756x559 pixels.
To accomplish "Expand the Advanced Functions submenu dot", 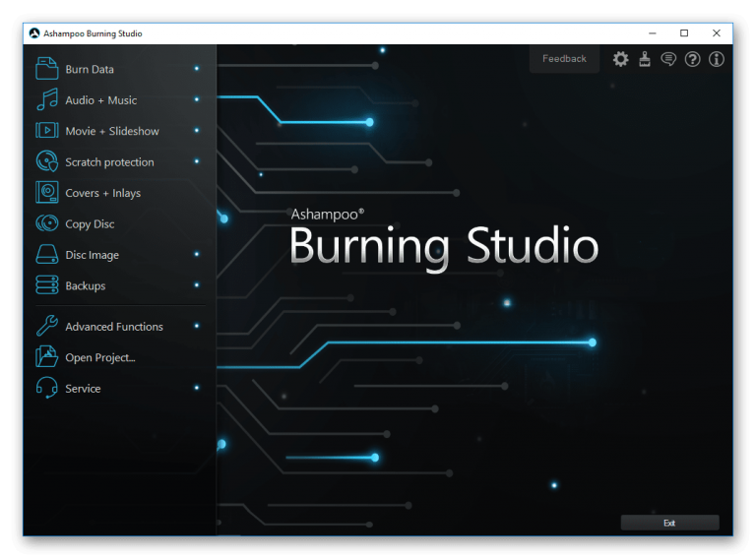I will [197, 326].
